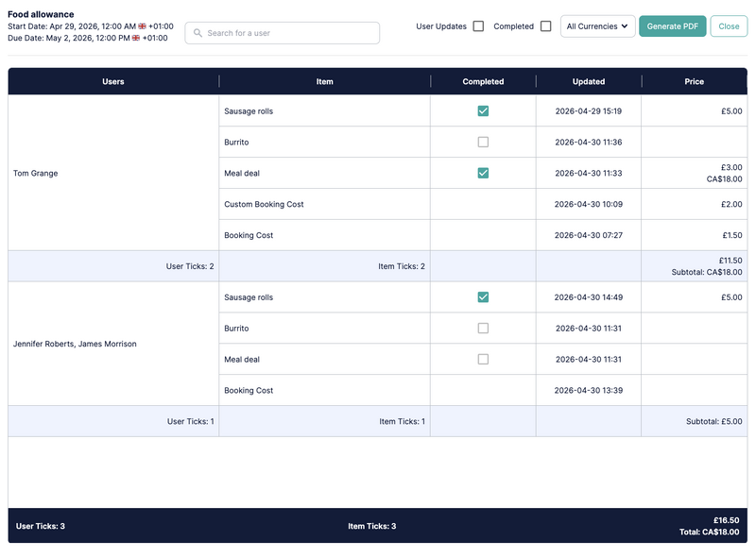Click the search magnifier icon

[198, 33]
